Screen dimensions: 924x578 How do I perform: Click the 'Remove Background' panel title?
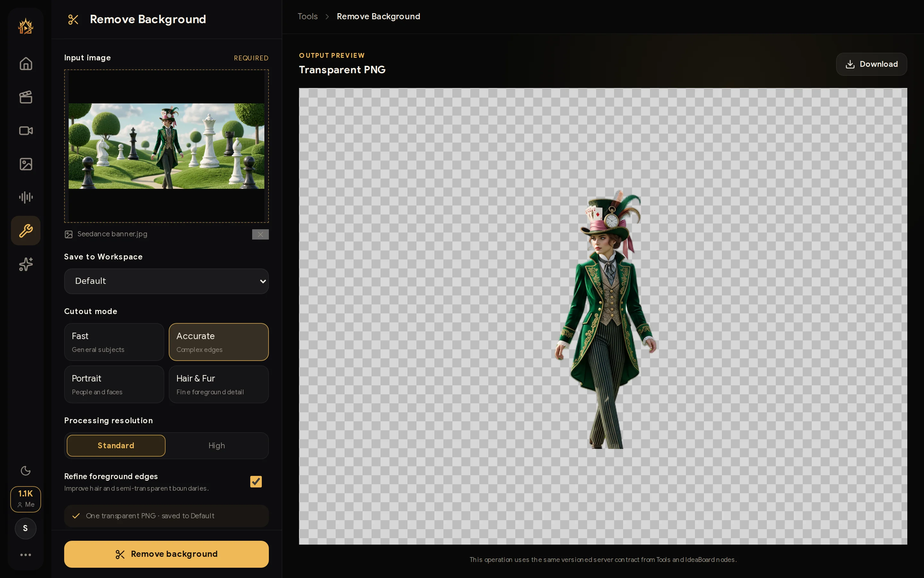[148, 20]
